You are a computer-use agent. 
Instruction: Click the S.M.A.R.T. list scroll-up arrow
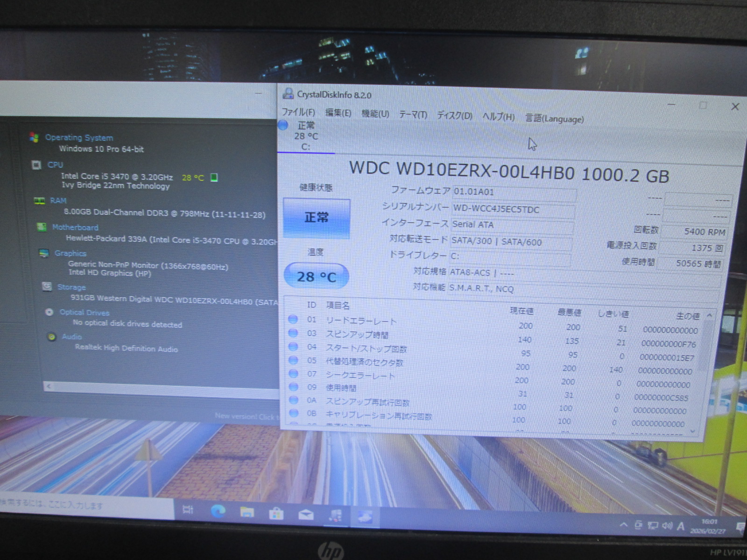[709, 316]
